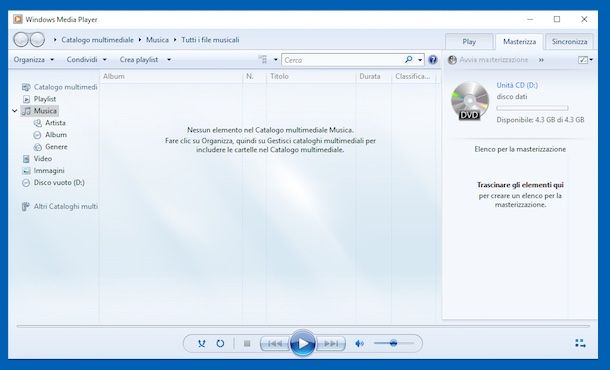Screen dimensions: 610x370
Task: Toggle shuffle playback mode
Action: [x=201, y=344]
